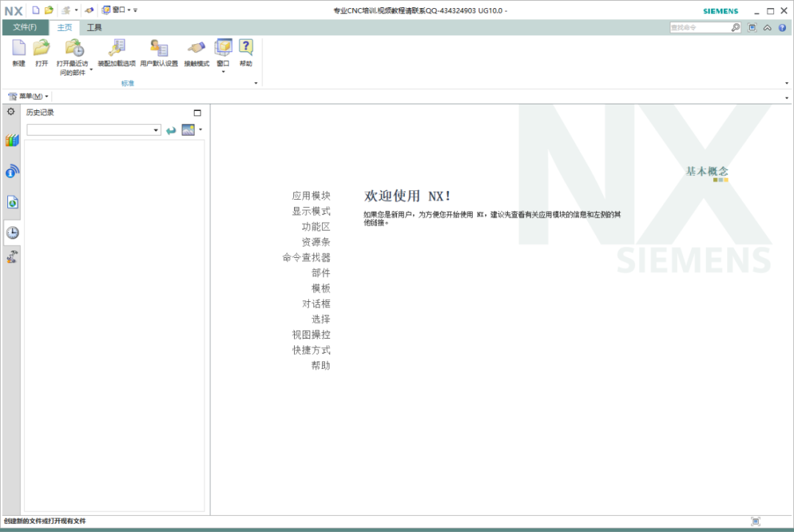
Task: Open a file using 打开 icon
Action: 41,53
